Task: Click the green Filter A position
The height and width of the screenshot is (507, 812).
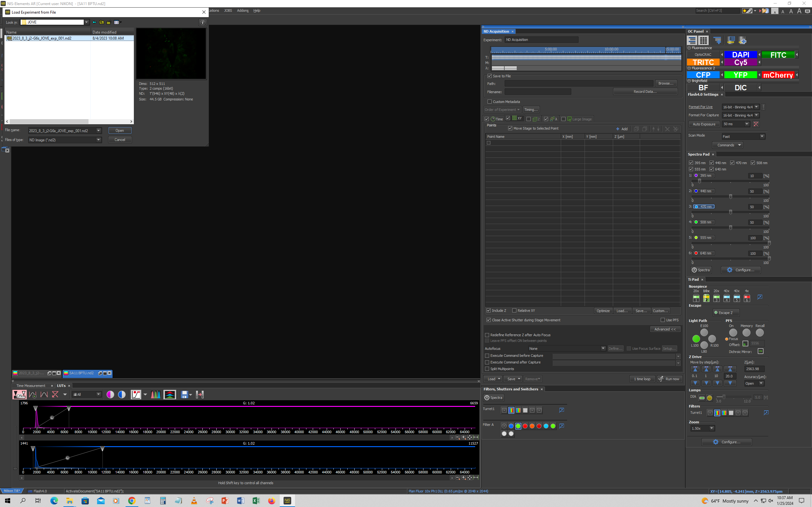Action: click(518, 426)
